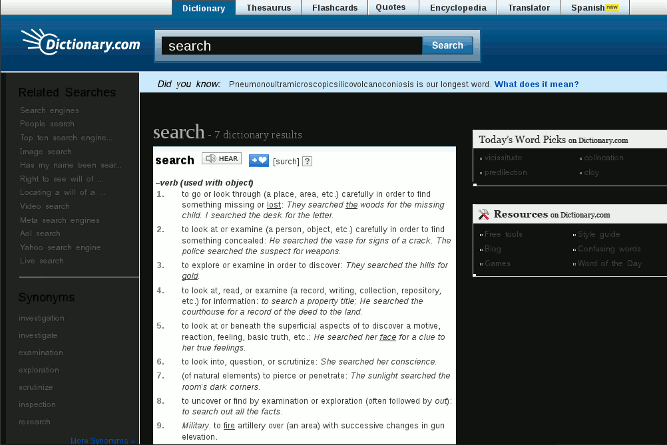Open related search 'Aol search'
Screen dimensions: 667x445
pos(40,234)
